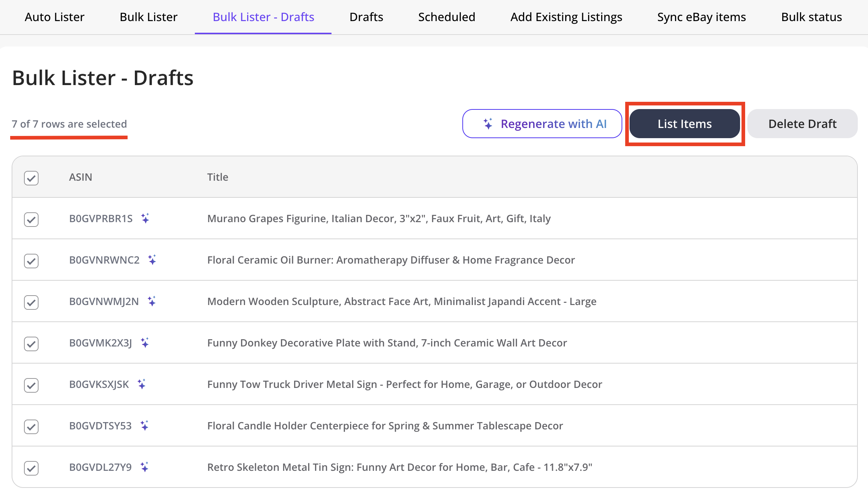Click AI sparkle icon beside B0GVKSXJSK
Image resolution: width=868 pixels, height=493 pixels.
tap(141, 384)
